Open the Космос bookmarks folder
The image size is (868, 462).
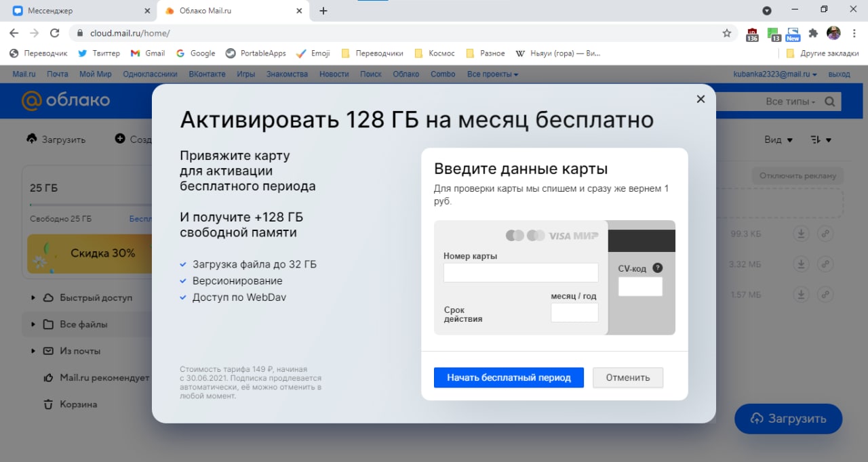(435, 53)
